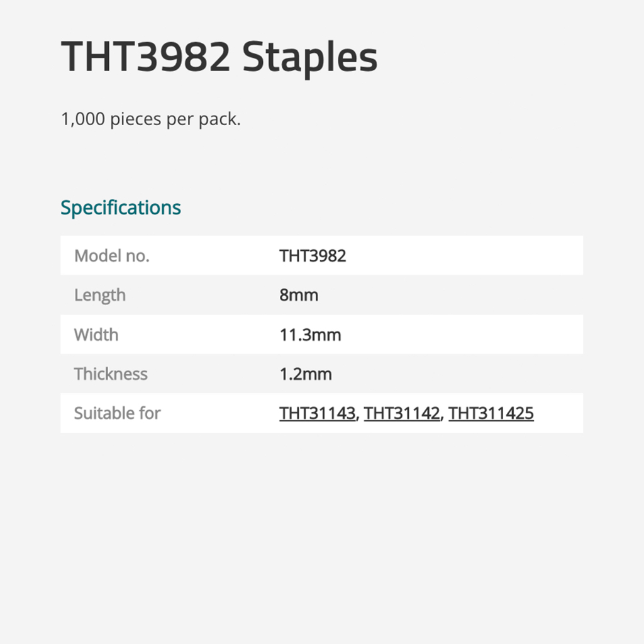Click the Model no. row label
Screen dimensions: 644x644
coord(112,256)
